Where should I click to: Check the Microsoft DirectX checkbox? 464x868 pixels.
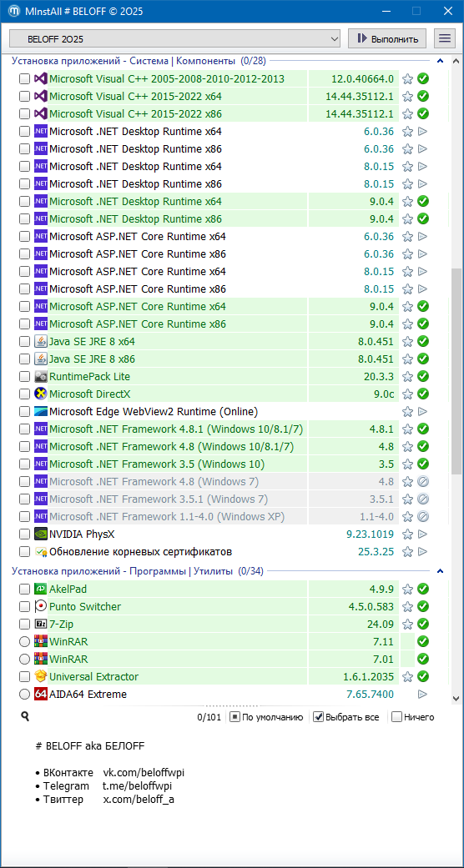coord(24,394)
